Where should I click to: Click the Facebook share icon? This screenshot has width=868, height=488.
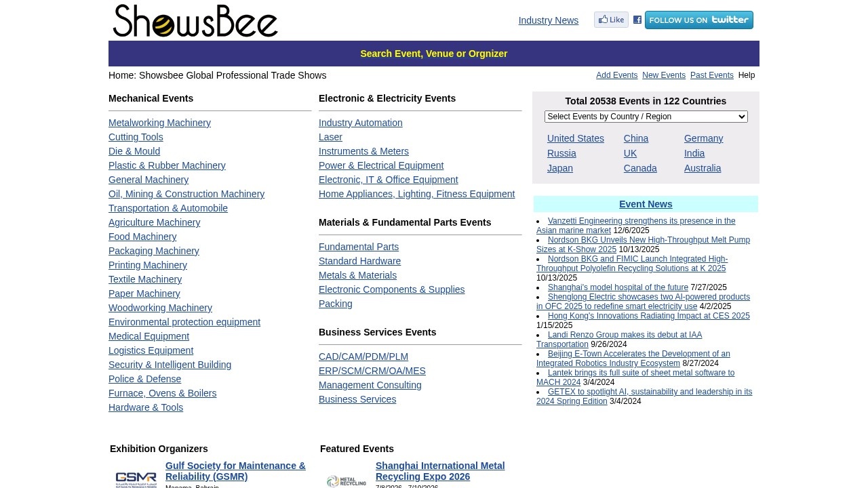coord(637,20)
